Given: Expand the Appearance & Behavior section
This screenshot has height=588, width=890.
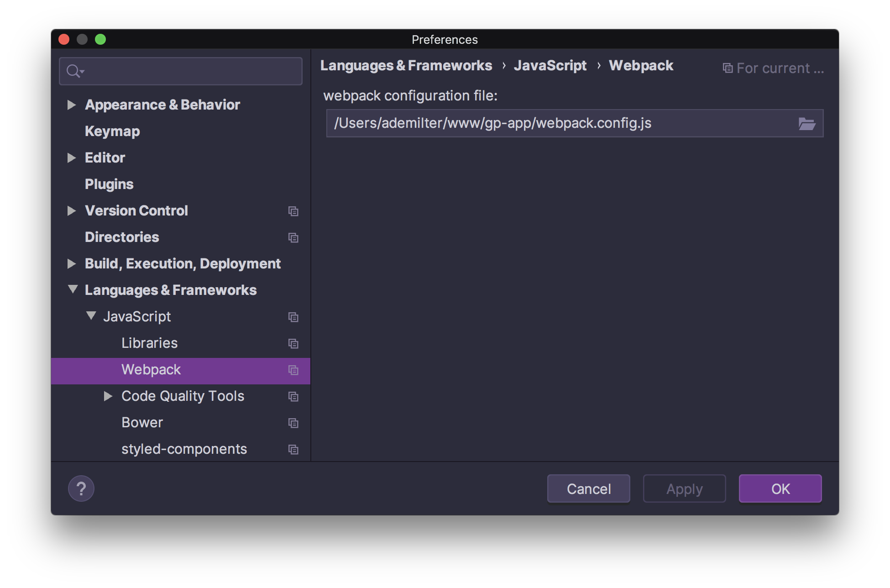Looking at the screenshot, I should pos(72,105).
